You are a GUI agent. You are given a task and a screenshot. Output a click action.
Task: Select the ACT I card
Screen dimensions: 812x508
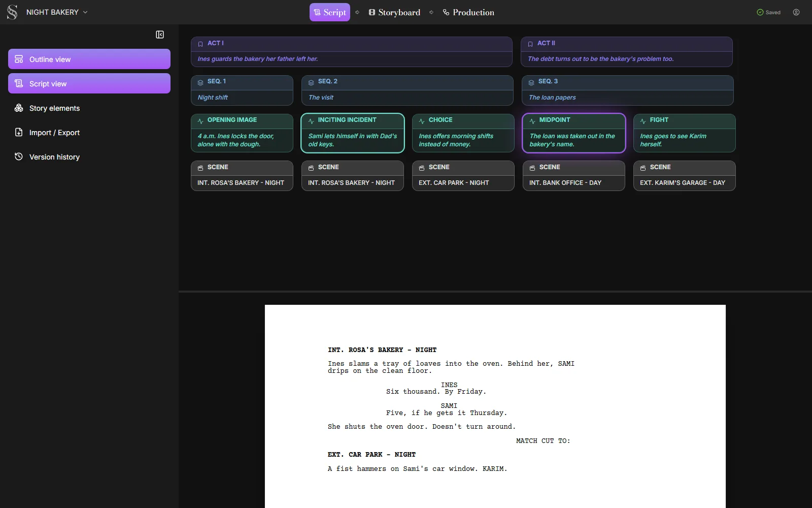tap(352, 51)
